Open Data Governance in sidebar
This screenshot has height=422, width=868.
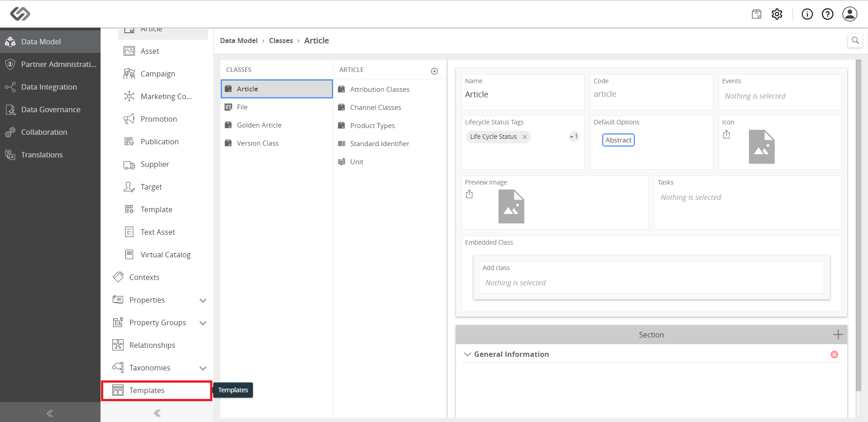[x=50, y=109]
